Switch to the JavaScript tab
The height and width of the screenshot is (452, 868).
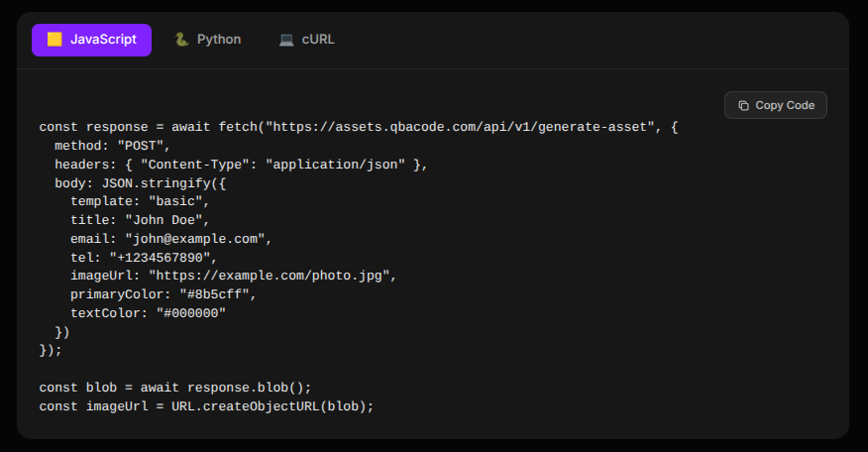(x=91, y=40)
